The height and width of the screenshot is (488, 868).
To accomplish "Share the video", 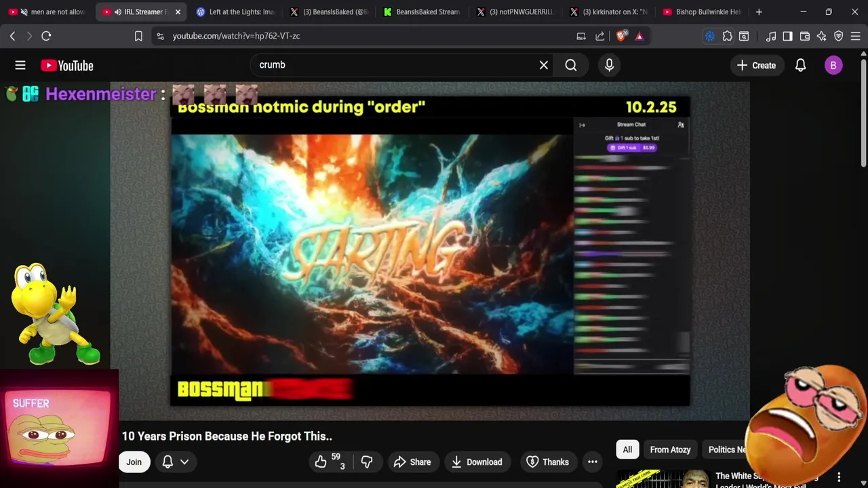I will (412, 462).
